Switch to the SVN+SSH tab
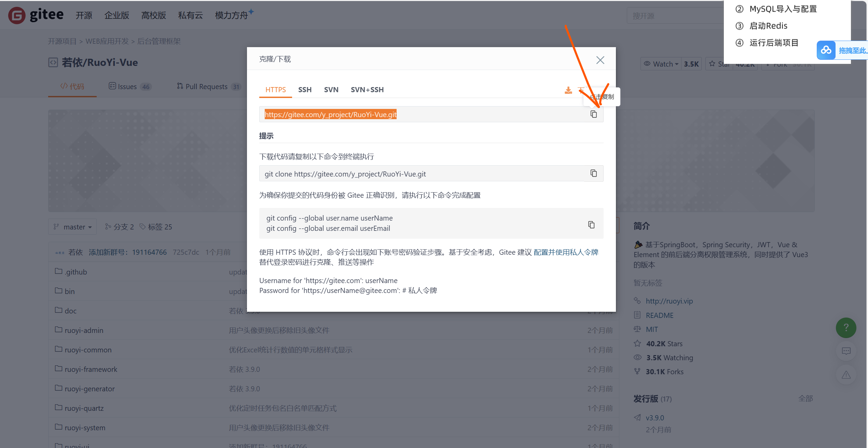 (x=367, y=89)
